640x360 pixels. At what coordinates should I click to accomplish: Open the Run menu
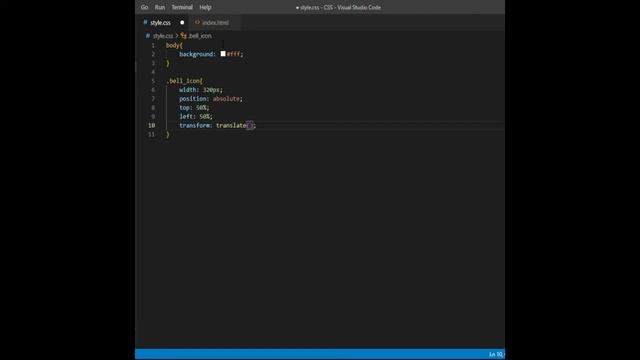[160, 7]
